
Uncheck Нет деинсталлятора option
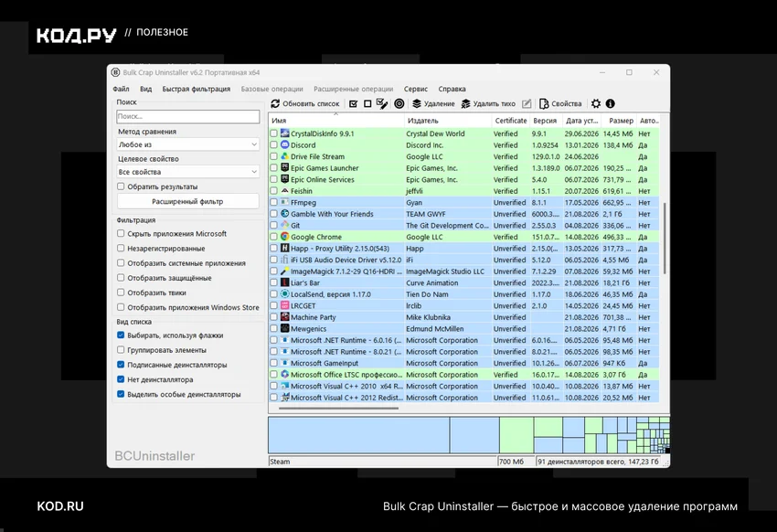coord(121,379)
